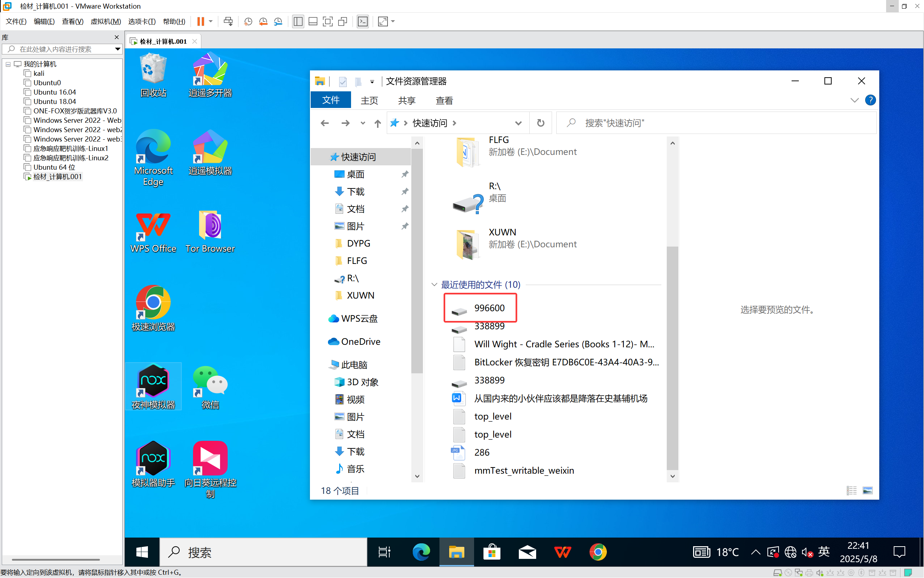Click the take snapshot toolbar icon
924x578 pixels.
click(248, 21)
